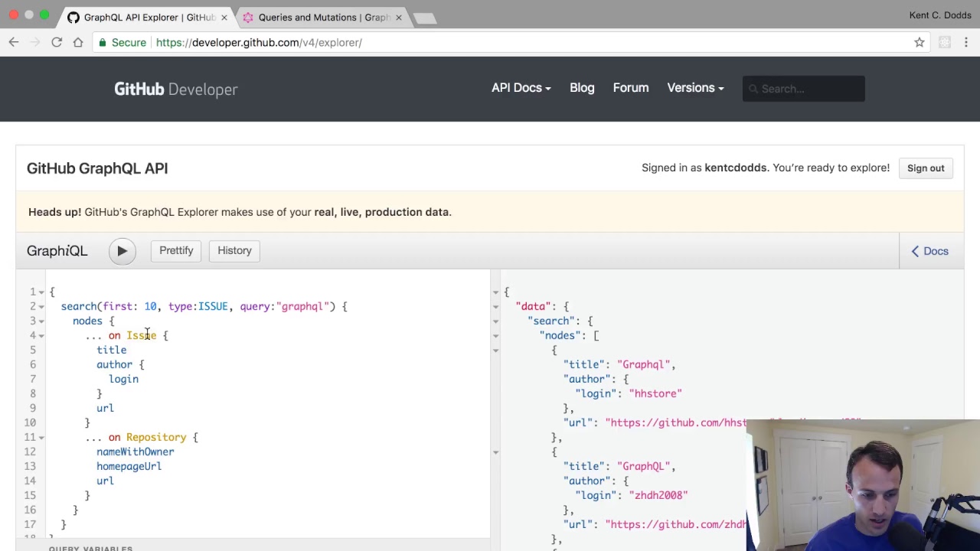Click the GitHub Developer logo
The width and height of the screenshot is (980, 551).
point(176,89)
